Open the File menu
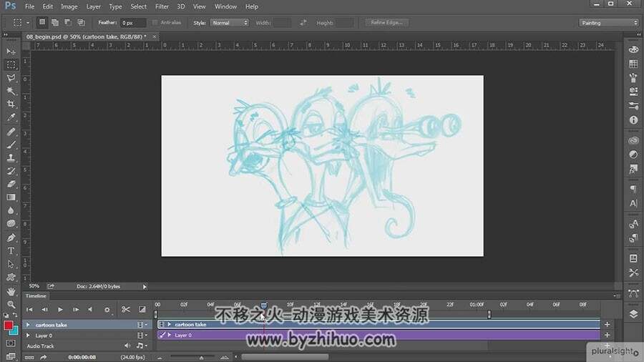The height and width of the screenshot is (362, 644). 29,6
